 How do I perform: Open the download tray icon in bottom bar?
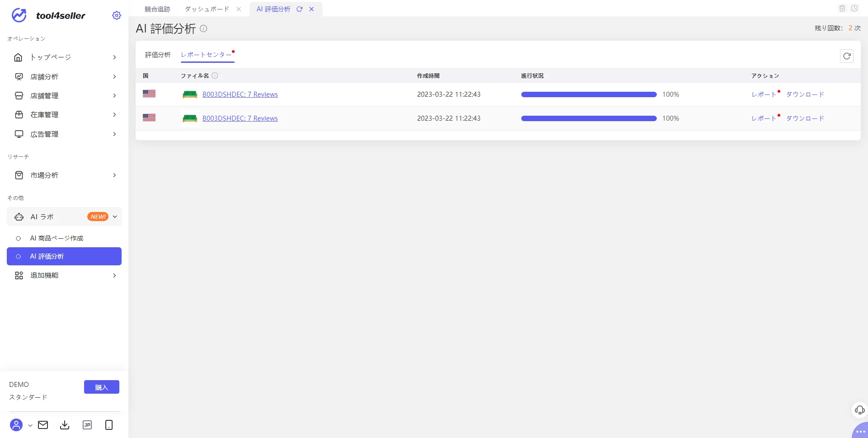(65, 425)
